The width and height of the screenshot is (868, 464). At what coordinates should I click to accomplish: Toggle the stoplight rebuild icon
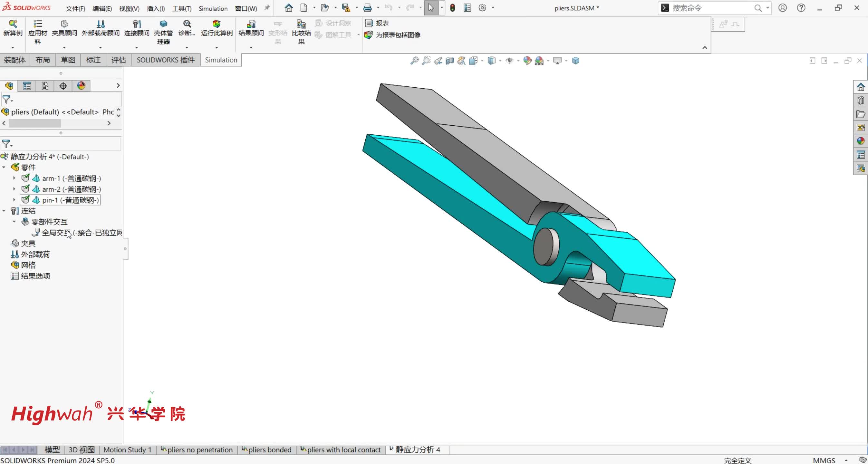coord(453,8)
